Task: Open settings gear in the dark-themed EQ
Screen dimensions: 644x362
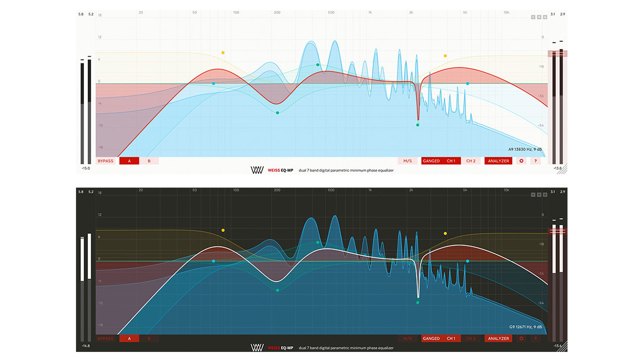Action: coord(521,338)
